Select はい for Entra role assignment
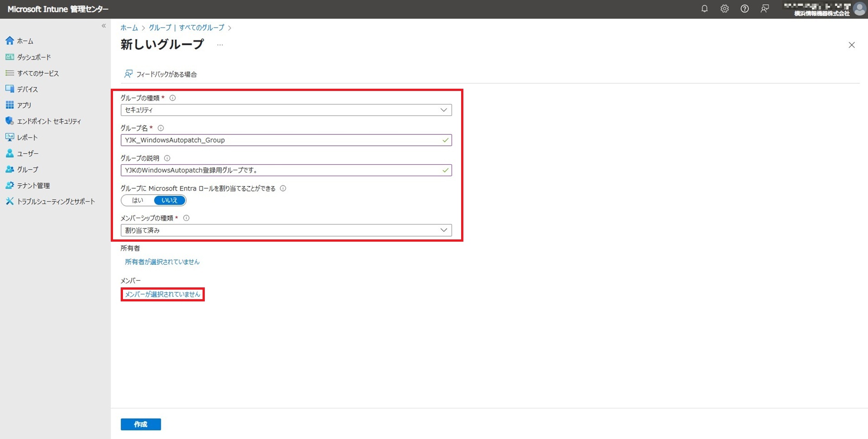 tap(137, 200)
